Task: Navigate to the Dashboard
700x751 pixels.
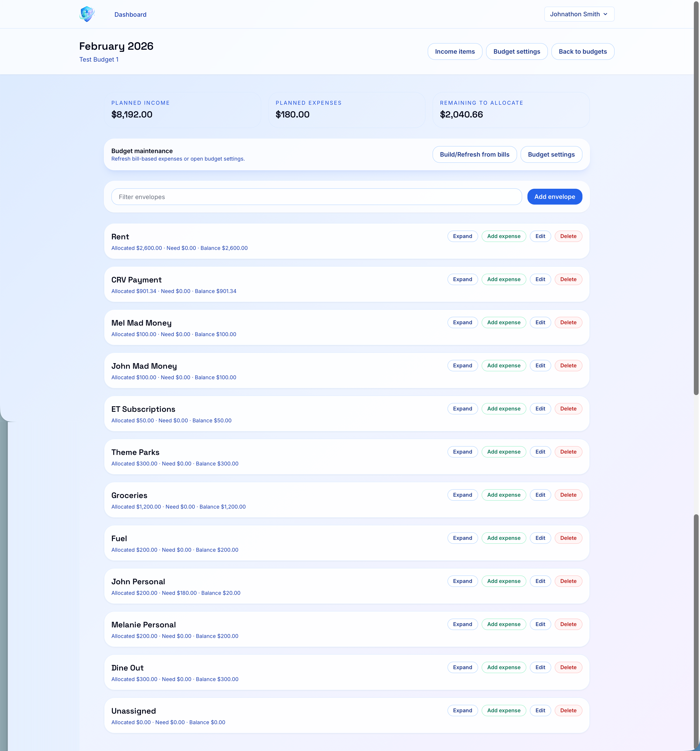Action: coord(130,14)
